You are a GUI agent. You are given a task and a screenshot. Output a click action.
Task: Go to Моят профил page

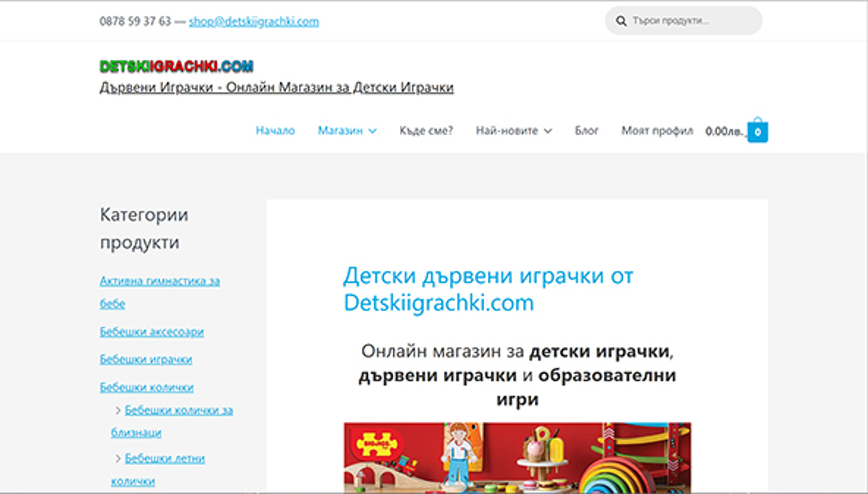pyautogui.click(x=657, y=130)
